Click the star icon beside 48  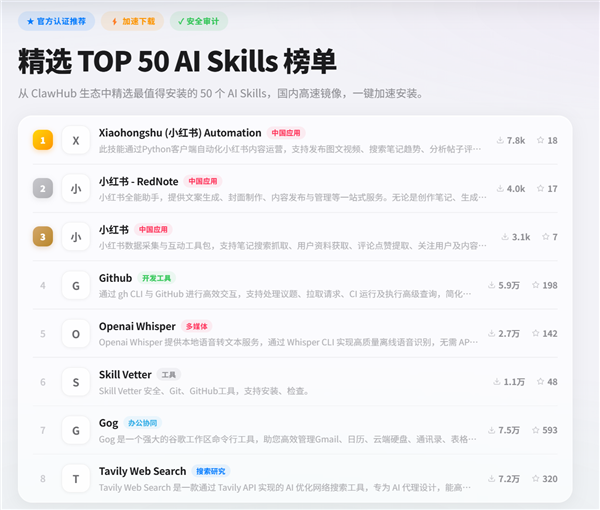click(540, 381)
